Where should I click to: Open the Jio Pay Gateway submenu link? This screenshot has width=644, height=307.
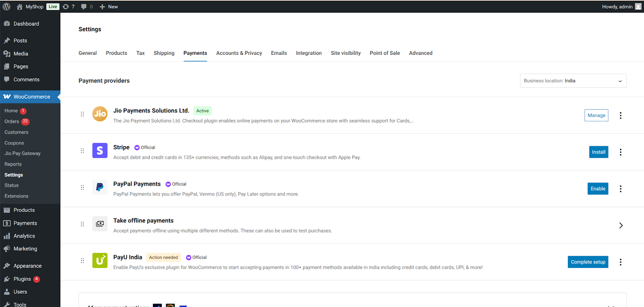[x=23, y=153]
